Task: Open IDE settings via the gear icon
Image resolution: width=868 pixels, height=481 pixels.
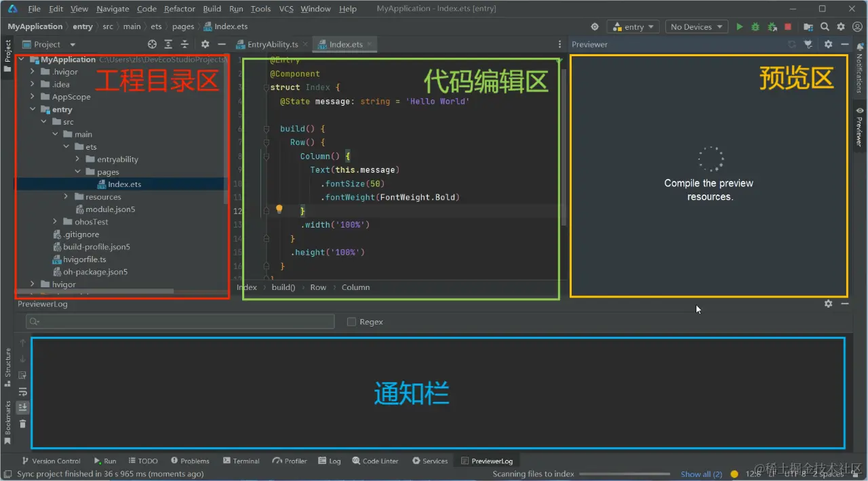Action: [x=840, y=26]
